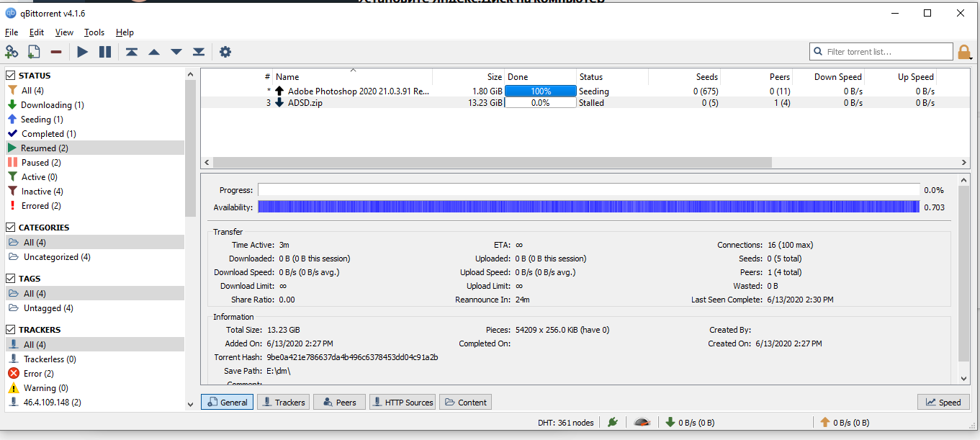Open the View menu
Image resolution: width=980 pixels, height=440 pixels.
(64, 32)
